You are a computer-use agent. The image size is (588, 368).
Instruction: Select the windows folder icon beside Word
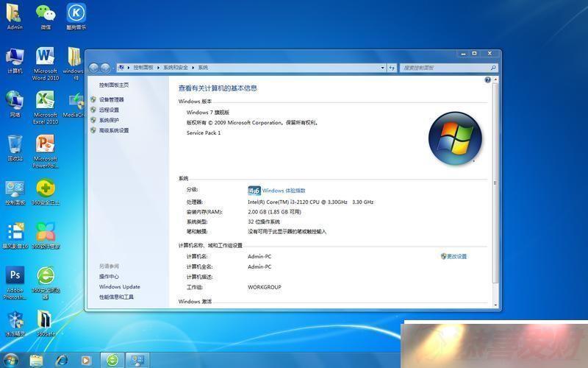74,64
